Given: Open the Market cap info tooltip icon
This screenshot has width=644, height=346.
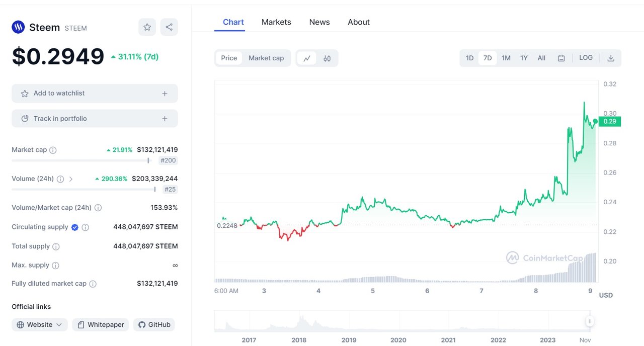Looking at the screenshot, I should click(x=53, y=150).
